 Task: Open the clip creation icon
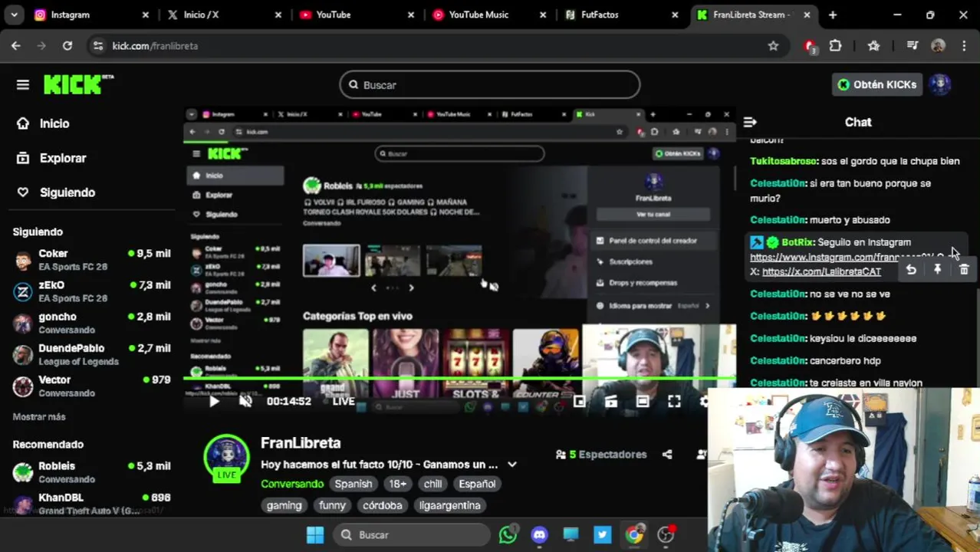click(x=611, y=401)
